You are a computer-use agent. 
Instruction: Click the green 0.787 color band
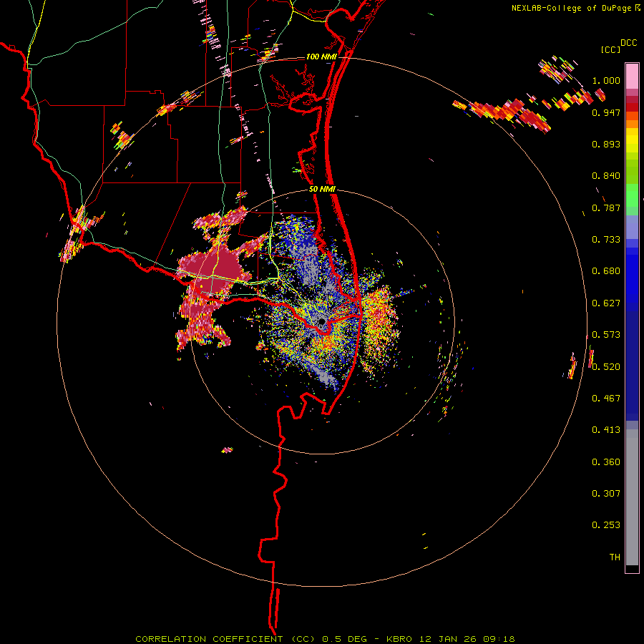[632, 199]
